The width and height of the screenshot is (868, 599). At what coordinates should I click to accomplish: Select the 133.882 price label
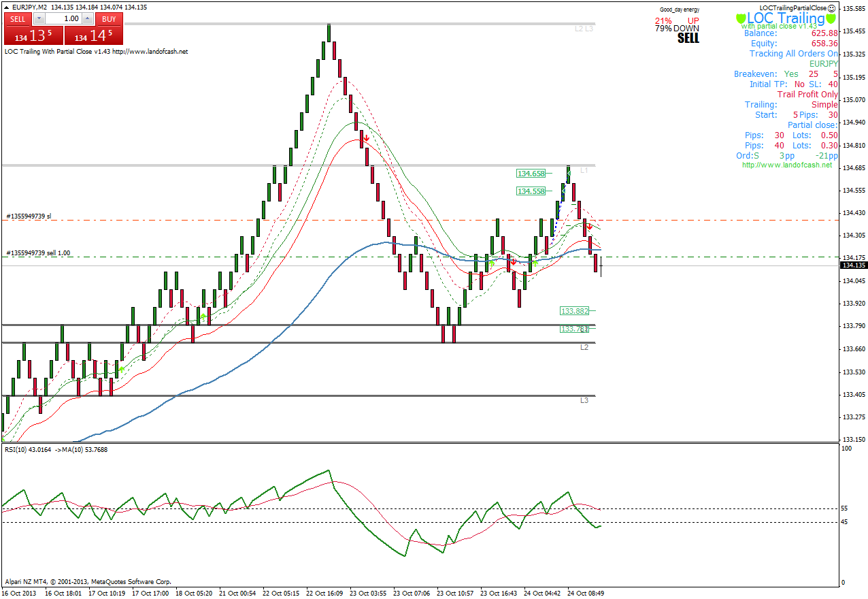[x=574, y=311]
